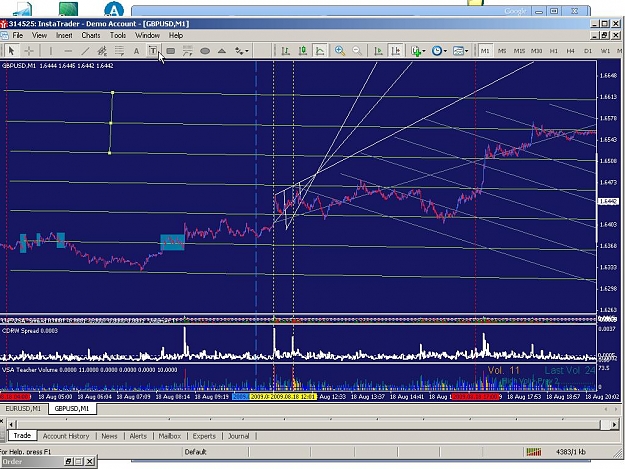Select the Crosshair tool

(29, 51)
